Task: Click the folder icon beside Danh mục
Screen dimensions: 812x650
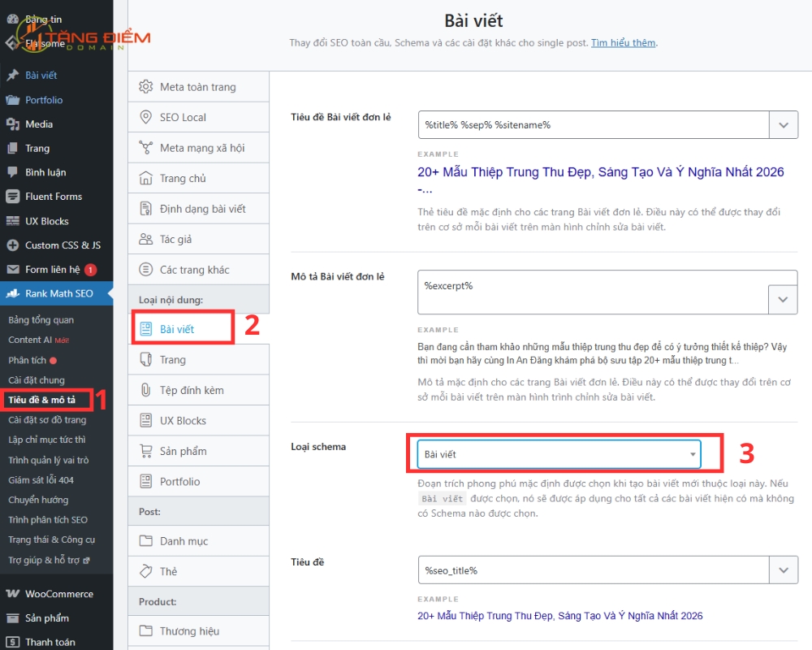Action: 146,541
